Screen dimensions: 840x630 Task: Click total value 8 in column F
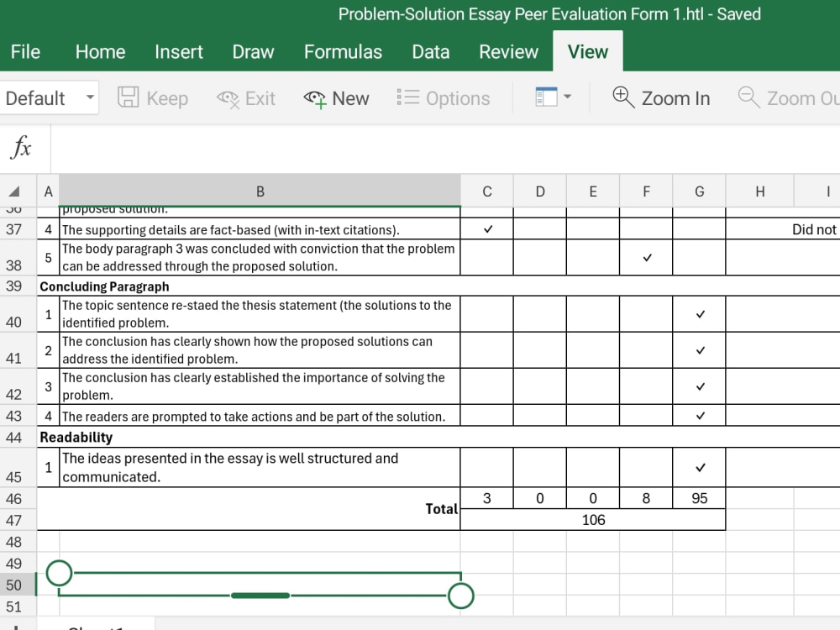646,498
